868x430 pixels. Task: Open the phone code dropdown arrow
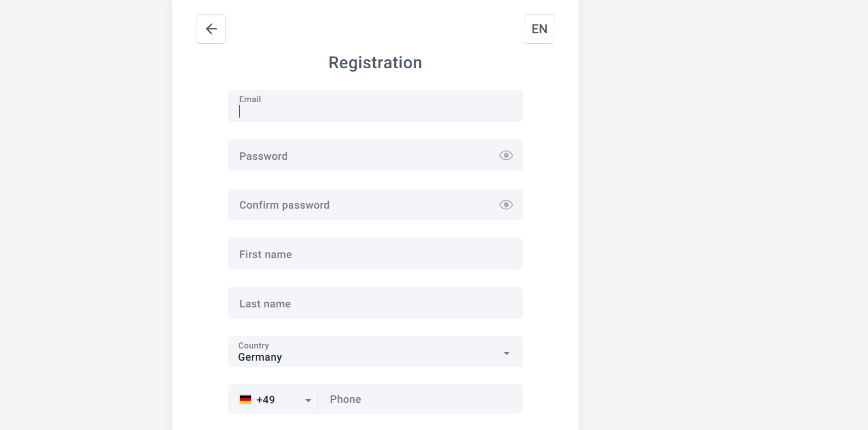308,401
